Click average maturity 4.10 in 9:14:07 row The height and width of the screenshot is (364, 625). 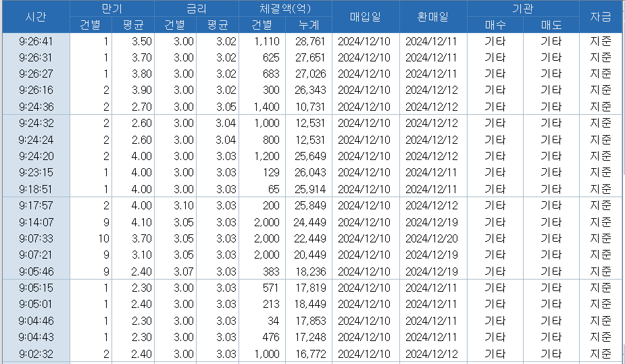point(141,222)
